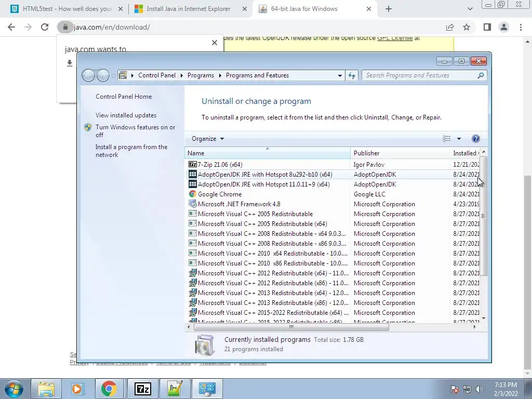Click the Control Panel back button
This screenshot has height=399, width=532.
click(88, 75)
